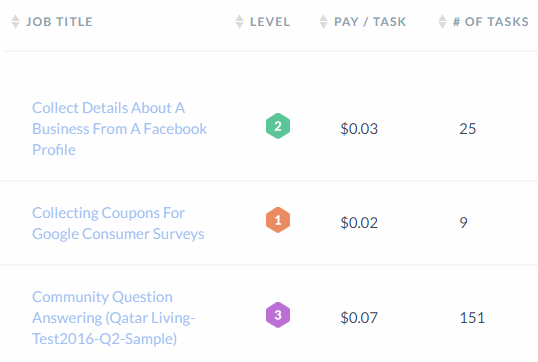The image size is (538, 362).
Task: Select the $0.07 pay cell
Action: [x=359, y=318]
